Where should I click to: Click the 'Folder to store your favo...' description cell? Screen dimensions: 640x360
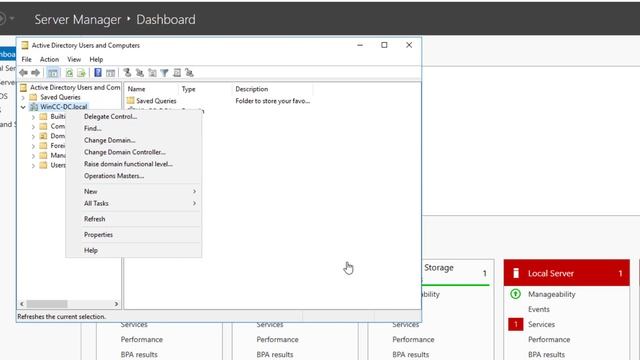click(x=273, y=101)
